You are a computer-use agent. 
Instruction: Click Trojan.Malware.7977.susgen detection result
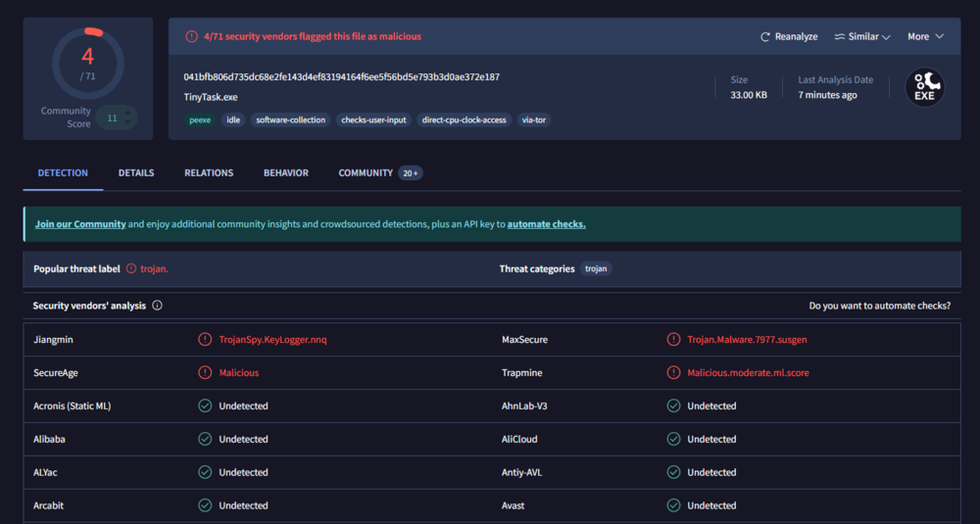tap(747, 340)
